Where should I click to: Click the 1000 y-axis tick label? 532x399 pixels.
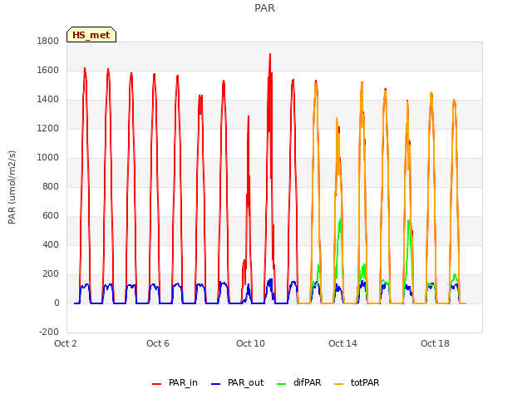point(48,158)
